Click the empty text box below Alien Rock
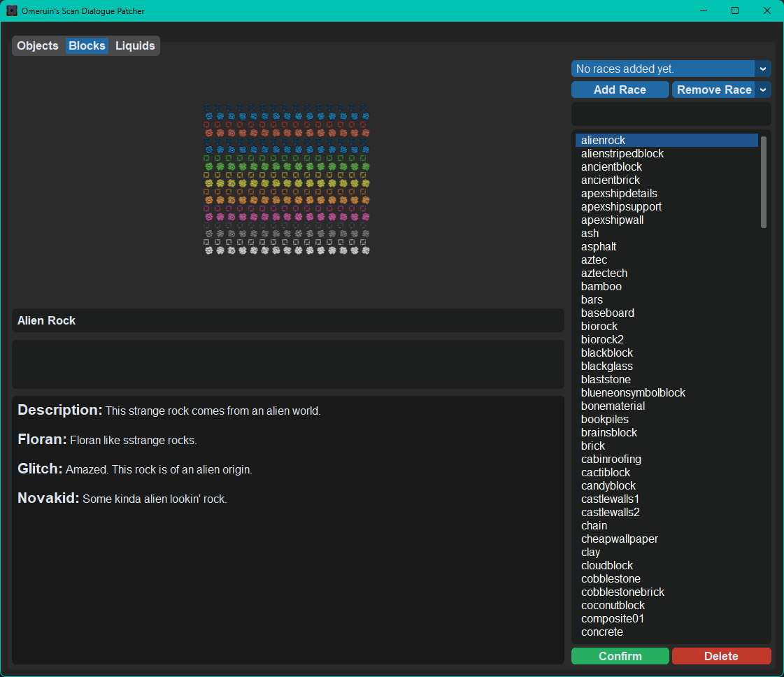Image resolution: width=784 pixels, height=677 pixels. click(x=288, y=364)
